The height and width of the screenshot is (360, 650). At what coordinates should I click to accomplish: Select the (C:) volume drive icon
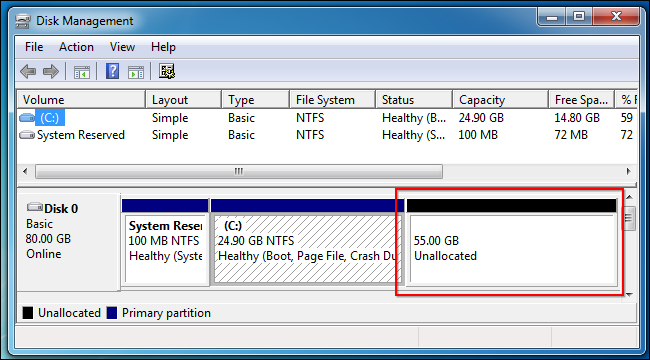27,118
